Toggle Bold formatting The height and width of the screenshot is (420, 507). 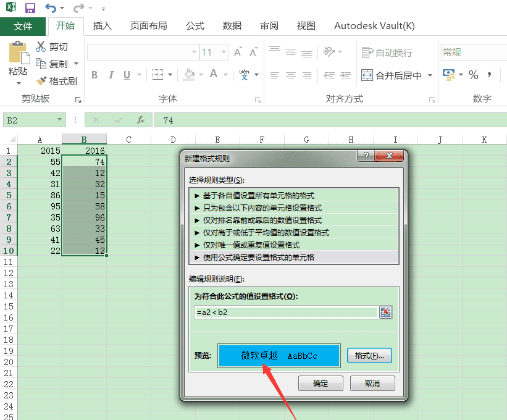click(x=94, y=75)
